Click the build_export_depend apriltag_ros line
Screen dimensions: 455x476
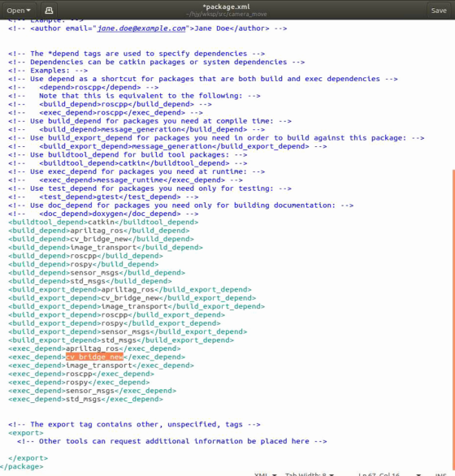[130, 290]
